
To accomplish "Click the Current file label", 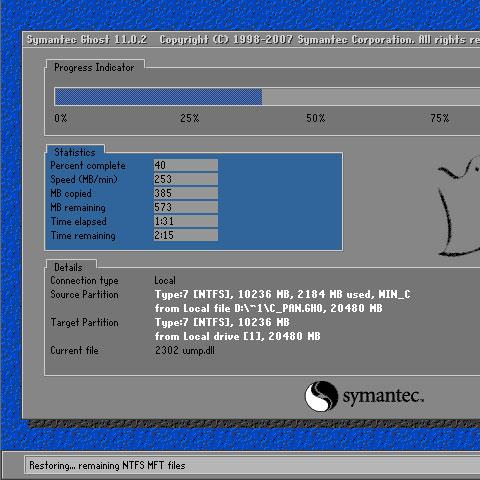I will click(74, 350).
